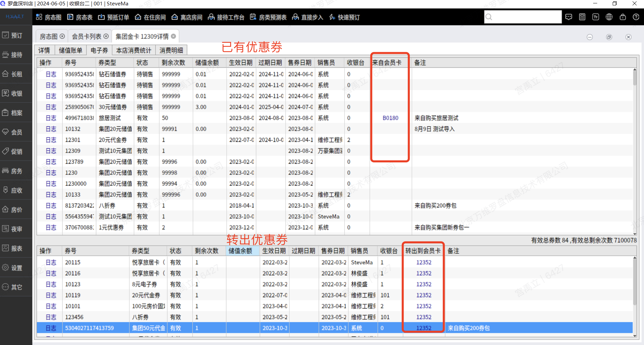Switch to the 本店消费统计 sub-tab
This screenshot has width=644, height=345.
tap(134, 50)
